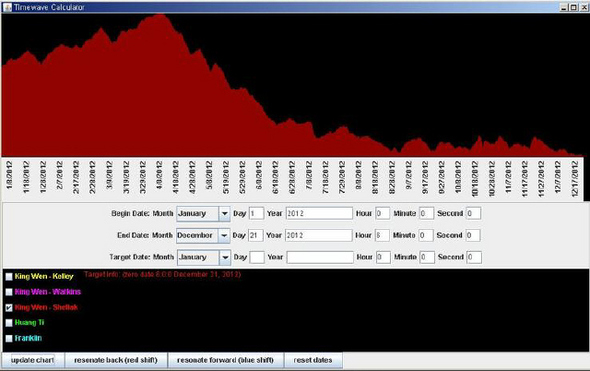The image size is (590, 371).
Task: Focus the Target Date Year field
Action: point(320,257)
